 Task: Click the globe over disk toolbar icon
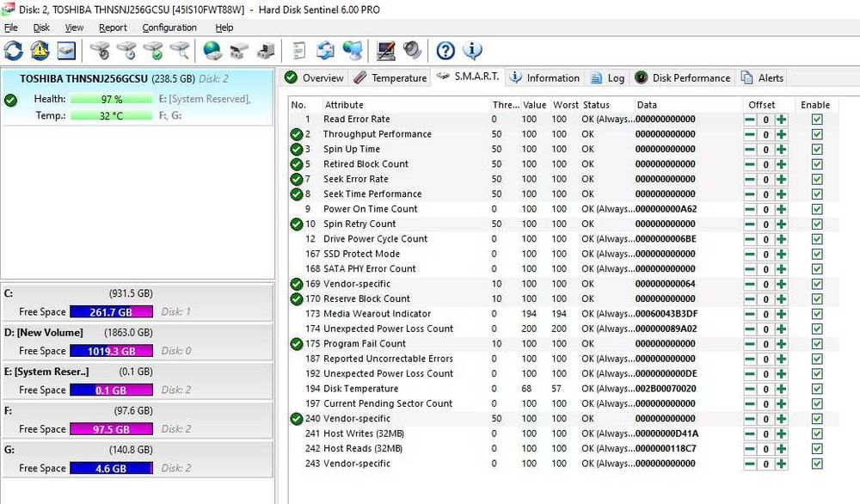click(212, 51)
